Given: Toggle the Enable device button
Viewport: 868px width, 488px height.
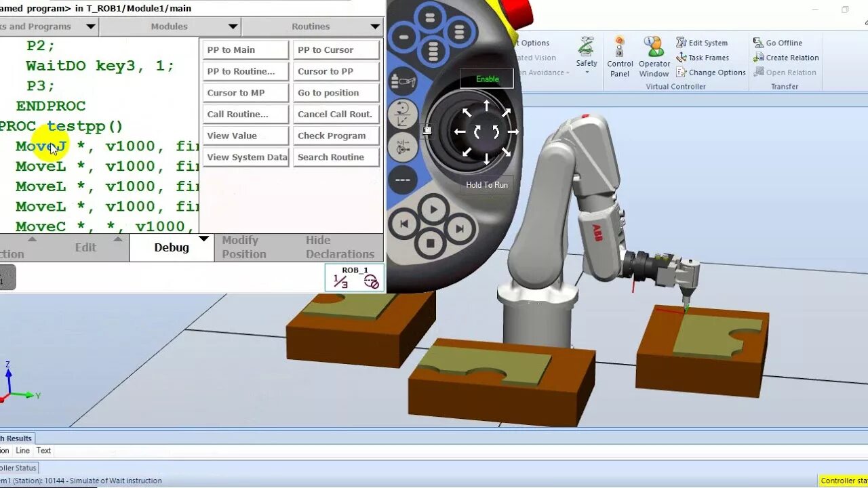Looking at the screenshot, I should pyautogui.click(x=487, y=79).
